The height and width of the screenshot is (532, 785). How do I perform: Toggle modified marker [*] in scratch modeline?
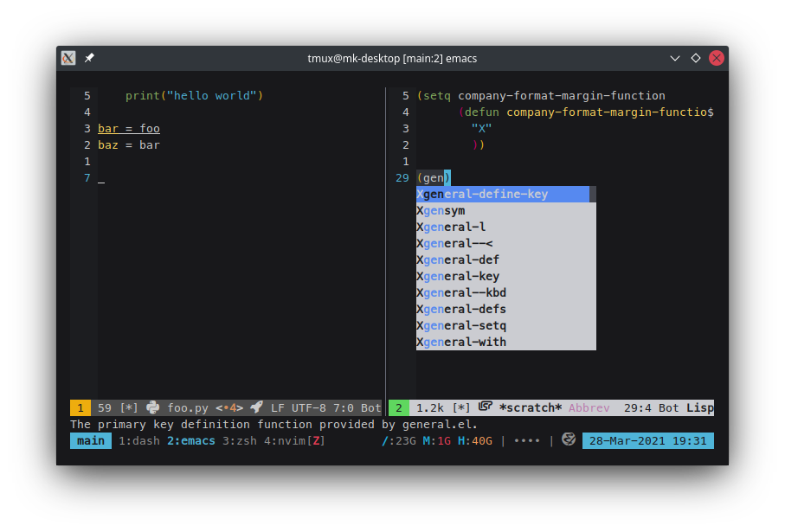pyautogui.click(x=461, y=408)
